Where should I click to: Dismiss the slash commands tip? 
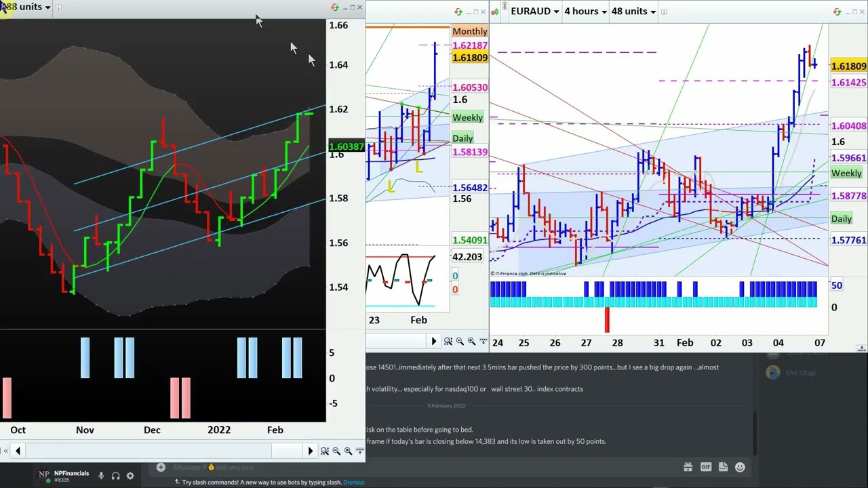pyautogui.click(x=353, y=483)
